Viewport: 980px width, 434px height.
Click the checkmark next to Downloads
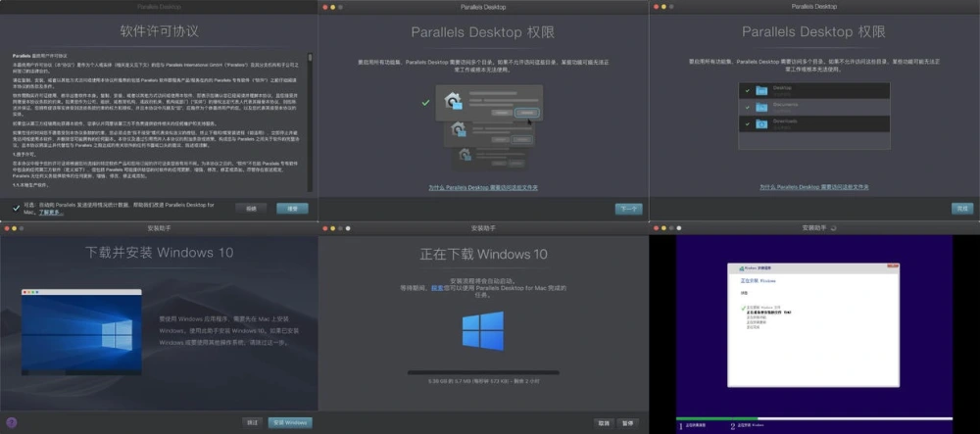(x=747, y=123)
